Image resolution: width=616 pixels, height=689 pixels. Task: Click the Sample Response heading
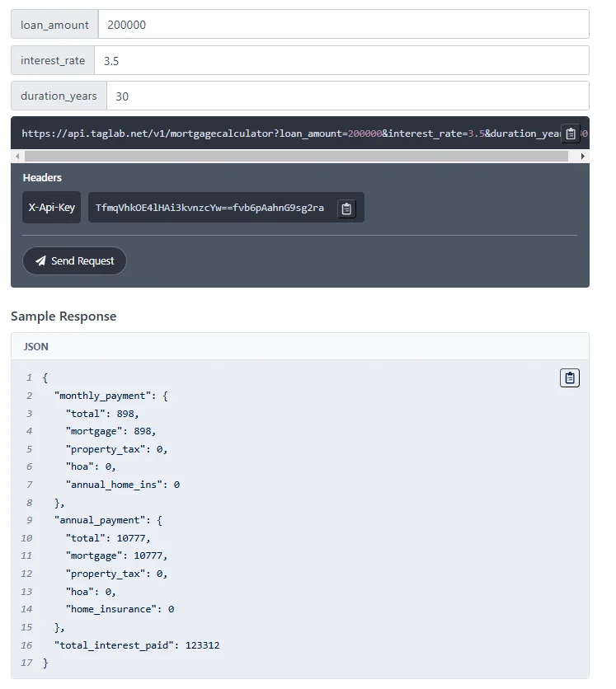(x=63, y=316)
